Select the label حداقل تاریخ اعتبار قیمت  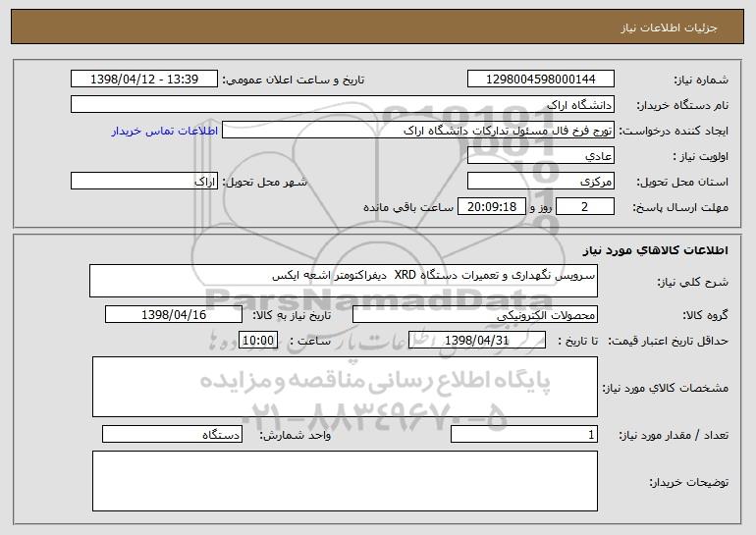[669, 341]
